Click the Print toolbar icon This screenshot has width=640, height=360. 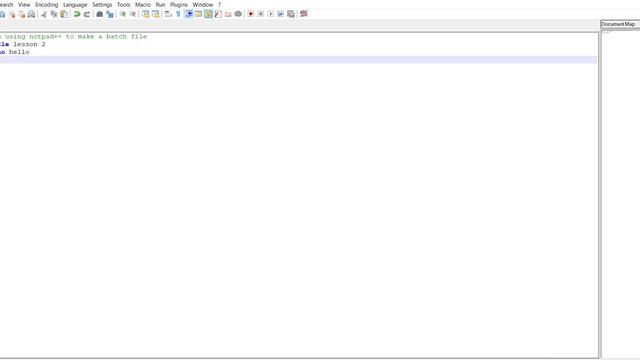[31, 14]
